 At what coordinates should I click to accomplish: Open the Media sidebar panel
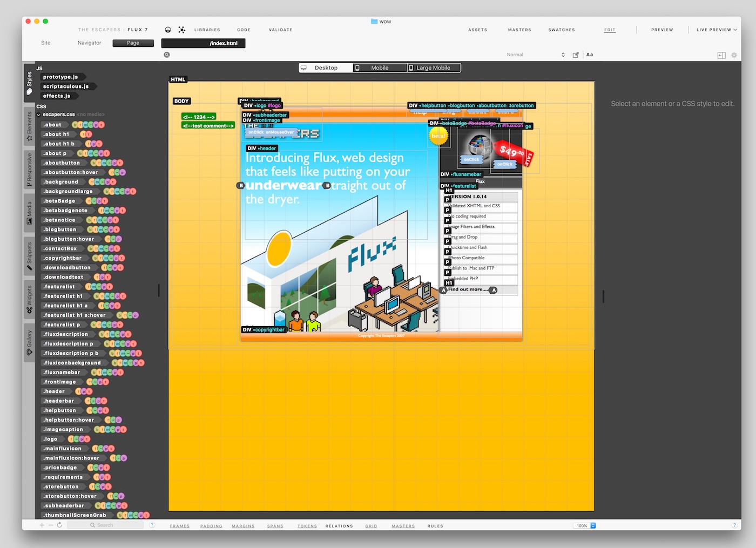[29, 213]
